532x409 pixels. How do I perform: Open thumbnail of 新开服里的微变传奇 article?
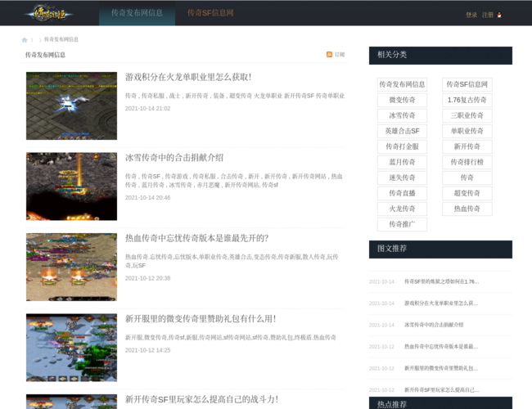pos(71,347)
